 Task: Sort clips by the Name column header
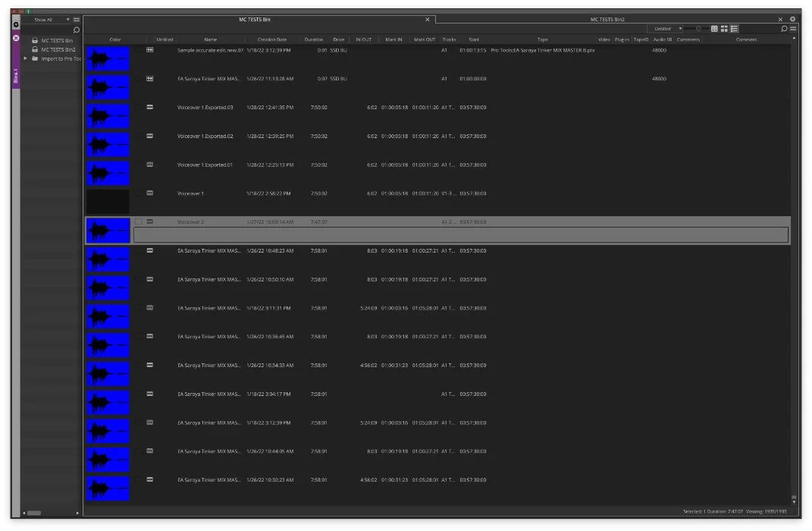210,39
